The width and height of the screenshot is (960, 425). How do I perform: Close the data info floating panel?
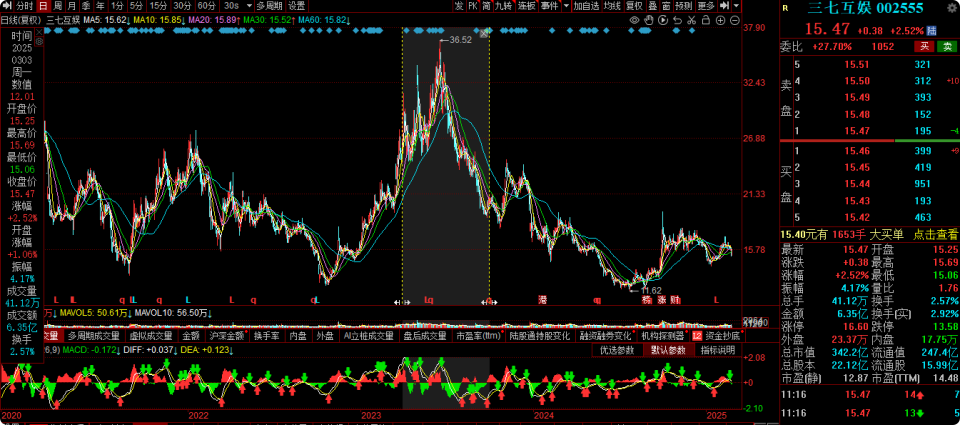click(40, 31)
